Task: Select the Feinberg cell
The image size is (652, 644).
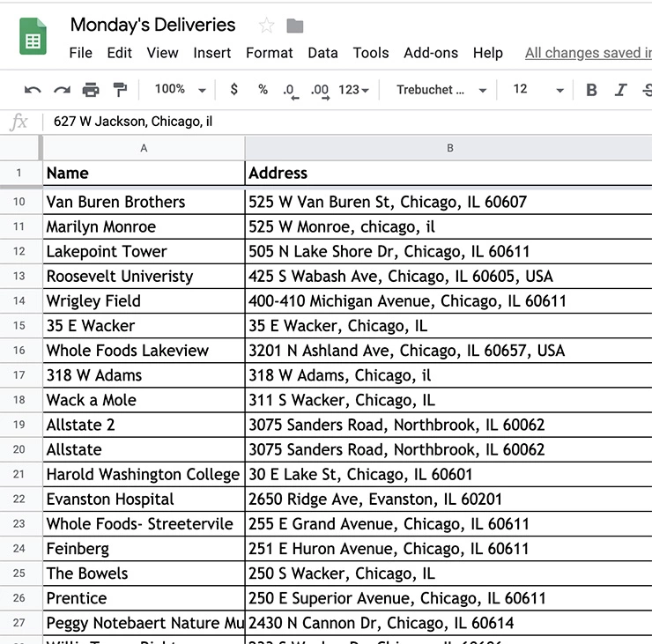Action: tap(144, 549)
